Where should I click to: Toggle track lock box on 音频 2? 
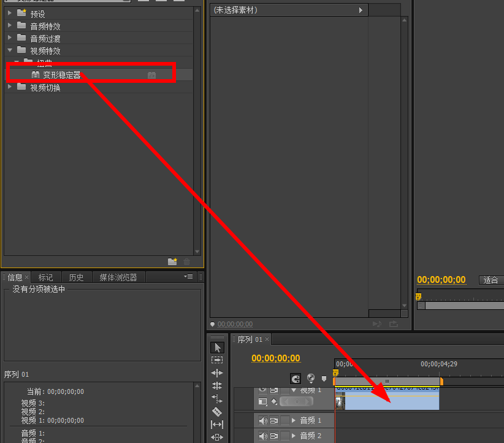tap(284, 436)
